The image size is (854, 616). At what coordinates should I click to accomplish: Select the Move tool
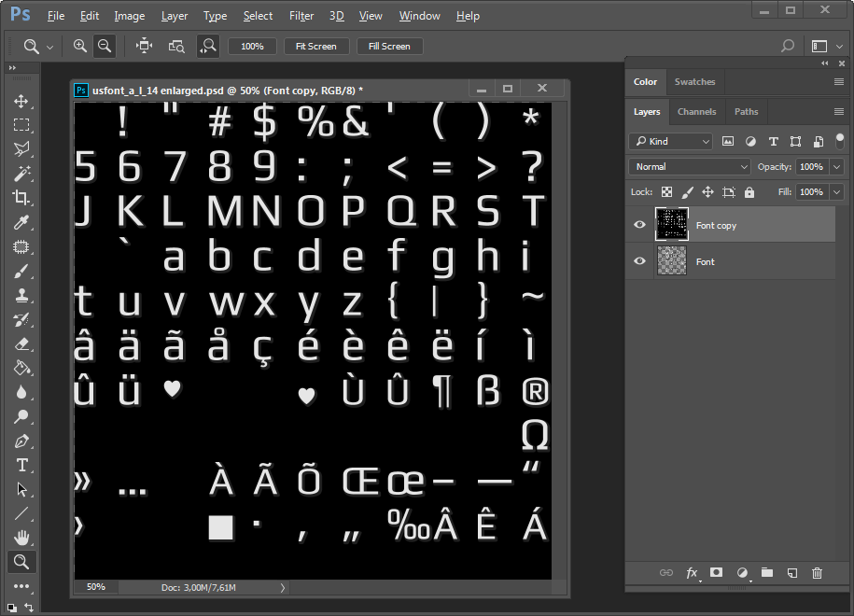tap(21, 102)
